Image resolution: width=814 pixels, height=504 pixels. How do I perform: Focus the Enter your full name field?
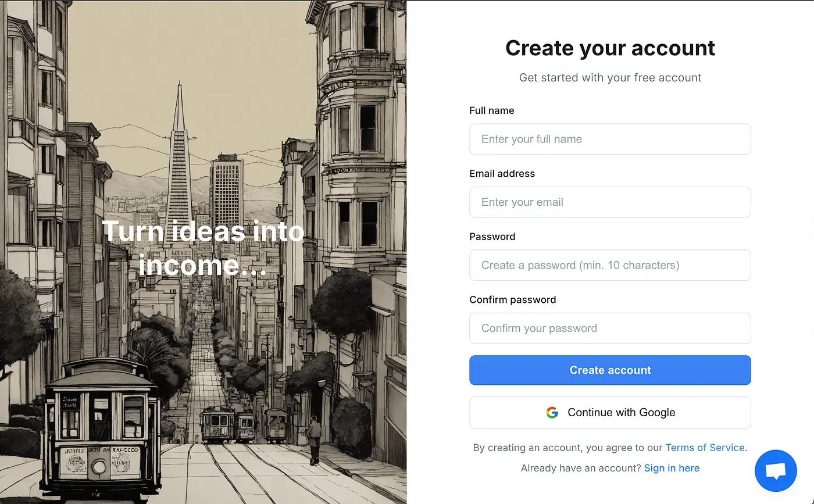610,139
